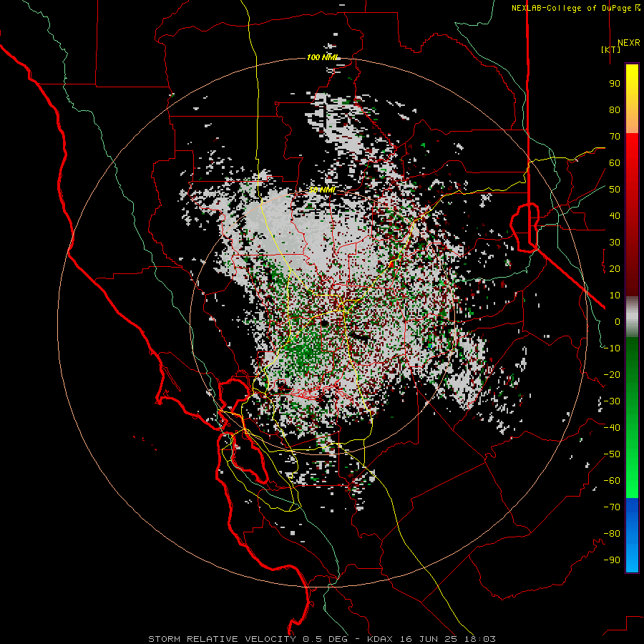Click the NEXR label above the color scale
Screen dimensions: 644x644
[x=628, y=43]
